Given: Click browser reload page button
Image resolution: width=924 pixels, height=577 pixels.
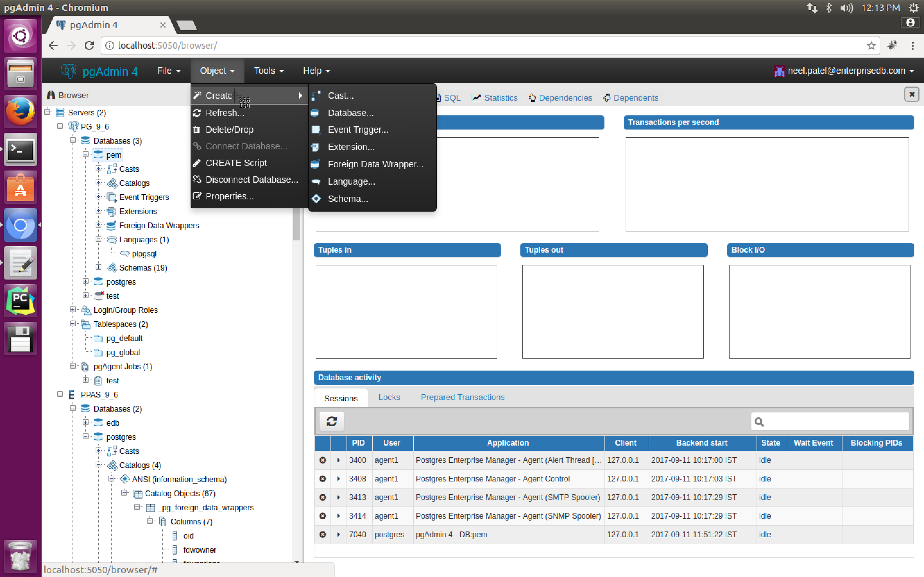Looking at the screenshot, I should coord(89,46).
